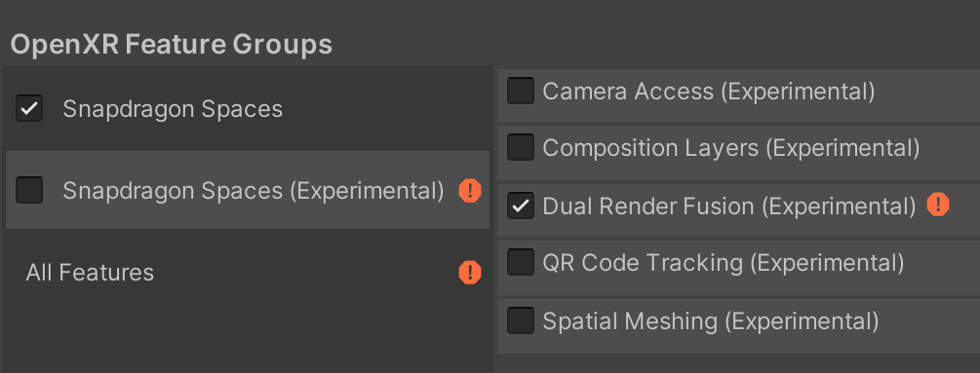Click the warning icon next to All Features
The image size is (980, 373).
(470, 273)
